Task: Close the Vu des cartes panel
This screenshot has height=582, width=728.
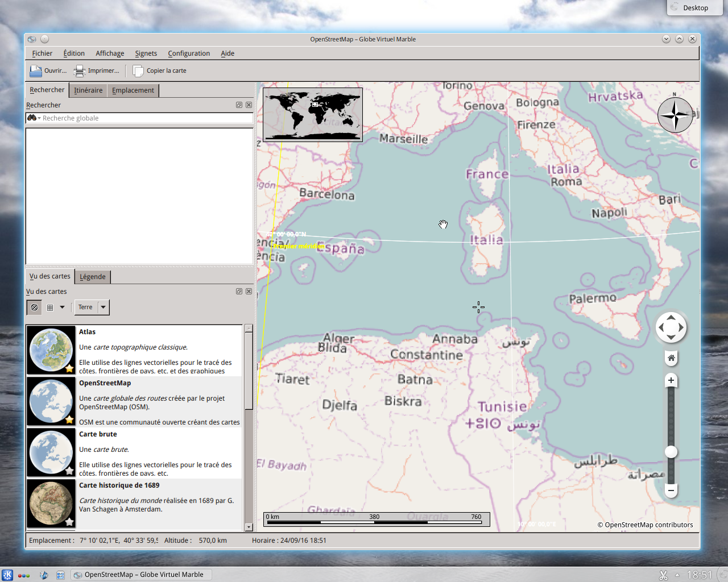Action: 249,292
